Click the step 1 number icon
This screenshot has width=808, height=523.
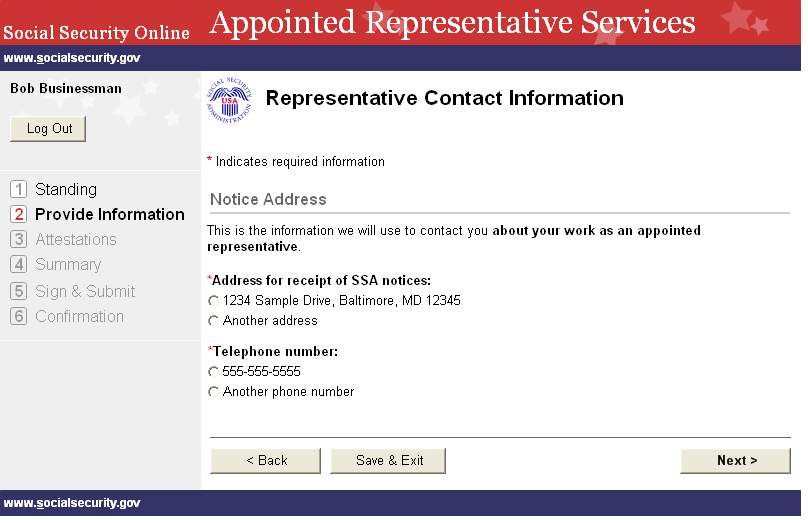point(18,189)
